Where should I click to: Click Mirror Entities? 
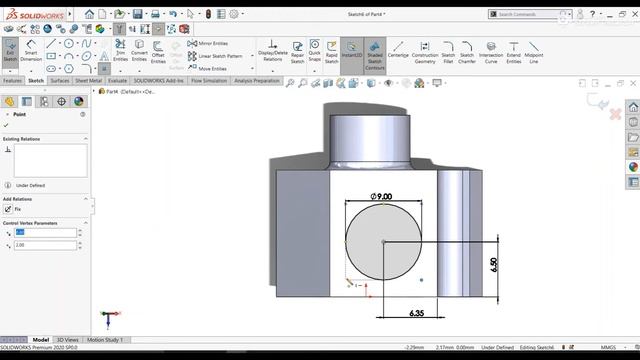pyautogui.click(x=208, y=43)
